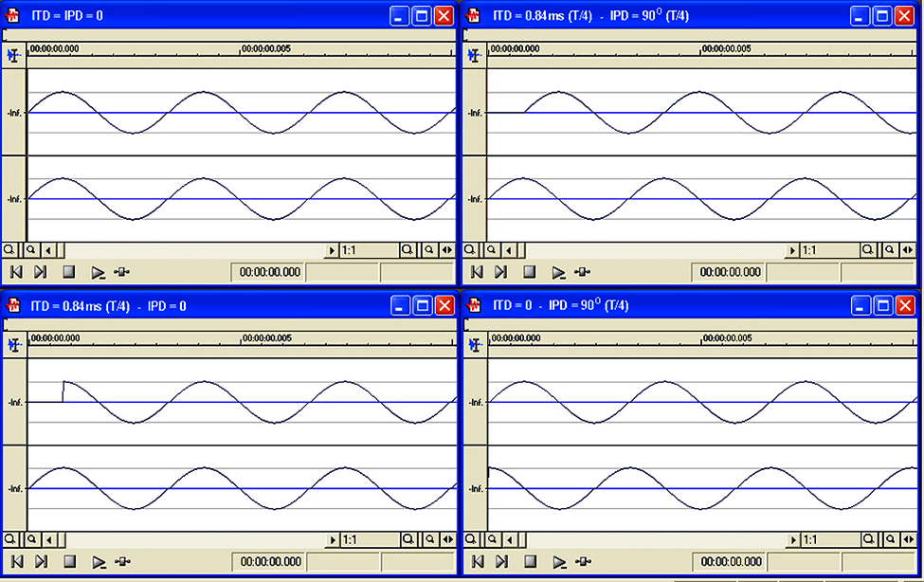
Task: Click title bar app icon of ITD = 0.84ms, IPD = 0 window
Action: tap(14, 306)
